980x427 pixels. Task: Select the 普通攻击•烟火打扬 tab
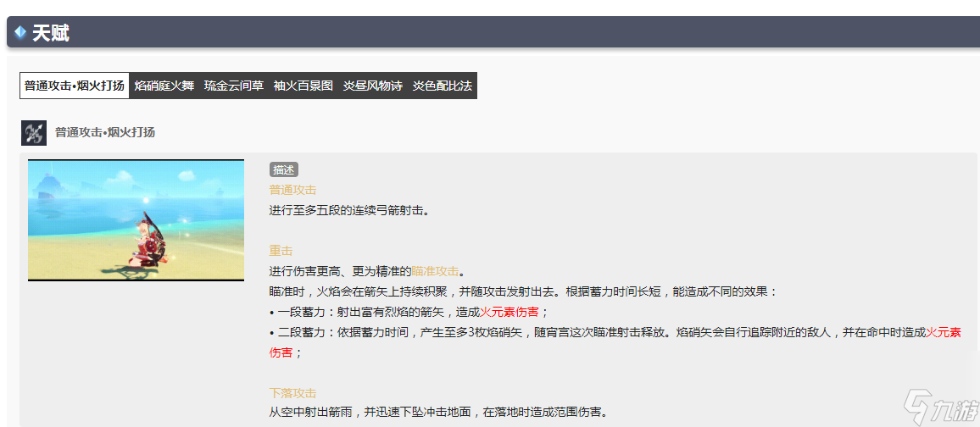75,86
